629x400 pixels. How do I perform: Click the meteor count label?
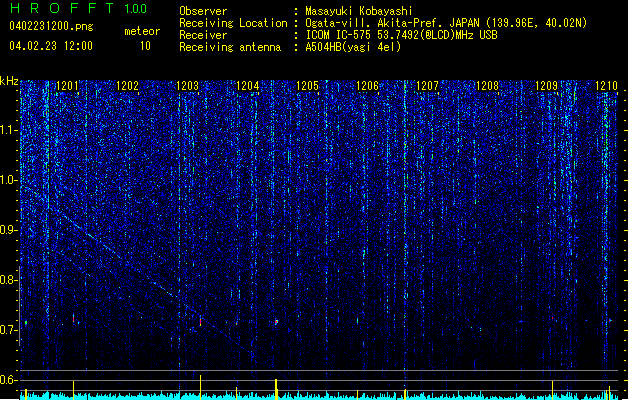(x=142, y=31)
